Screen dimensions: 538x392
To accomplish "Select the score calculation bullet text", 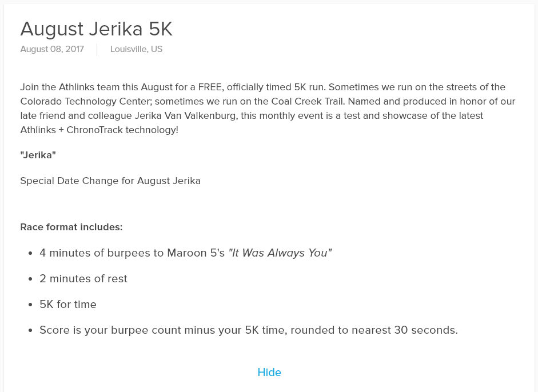I will point(249,330).
